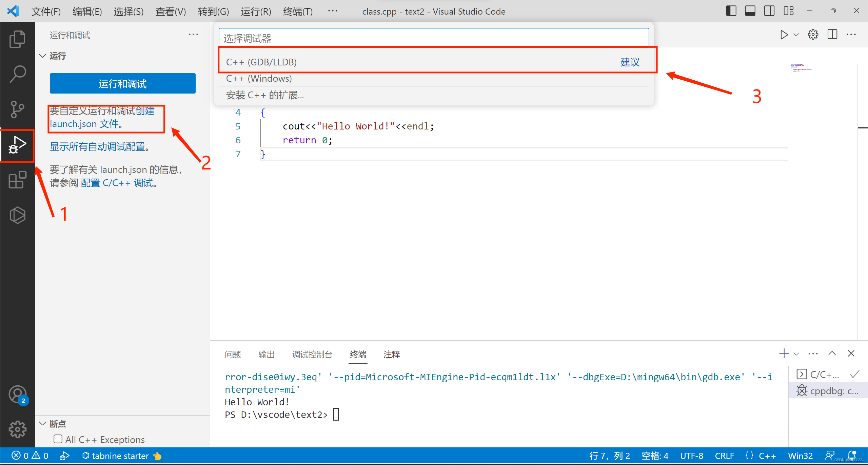The image size is (868, 465).
Task: Choose C++ (GDB/LLDB) debugger option
Action: pos(434,62)
